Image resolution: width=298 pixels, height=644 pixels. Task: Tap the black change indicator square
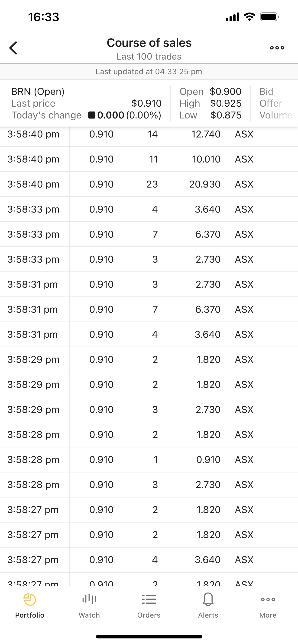pos(92,115)
